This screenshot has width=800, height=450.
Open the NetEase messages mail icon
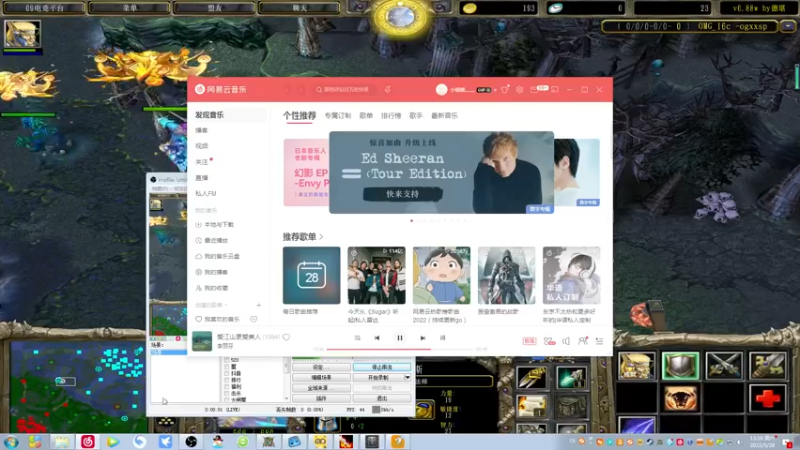pos(534,89)
